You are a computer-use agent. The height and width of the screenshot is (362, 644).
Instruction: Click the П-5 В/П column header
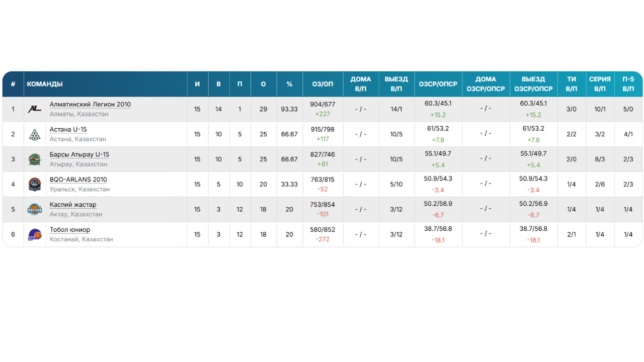pyautogui.click(x=628, y=84)
